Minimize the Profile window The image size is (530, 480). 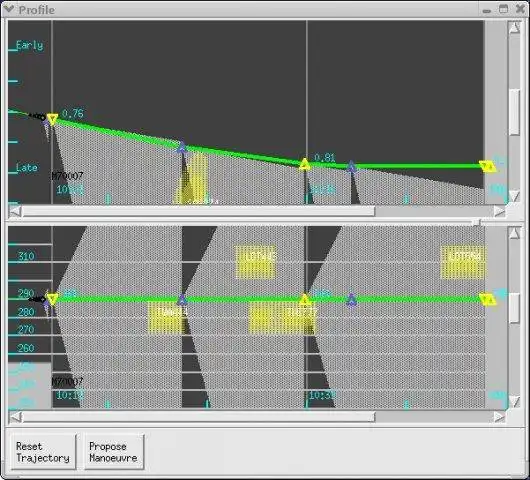click(486, 10)
